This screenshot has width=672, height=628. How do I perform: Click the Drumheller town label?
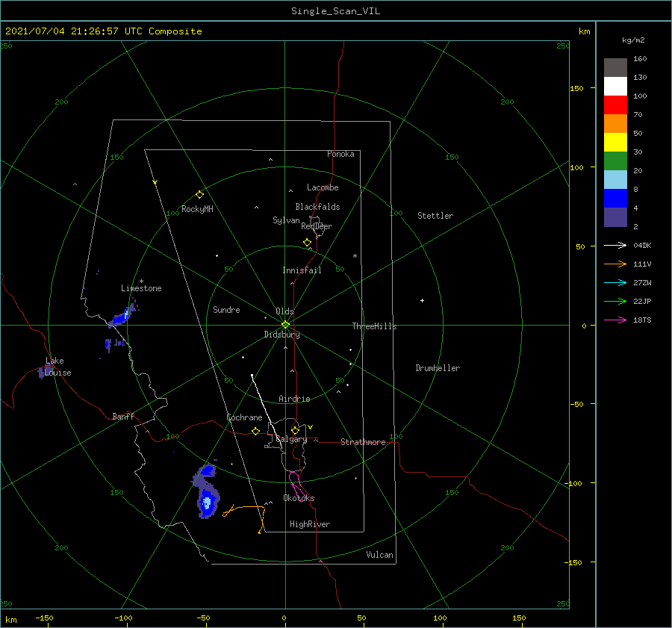[x=438, y=368]
